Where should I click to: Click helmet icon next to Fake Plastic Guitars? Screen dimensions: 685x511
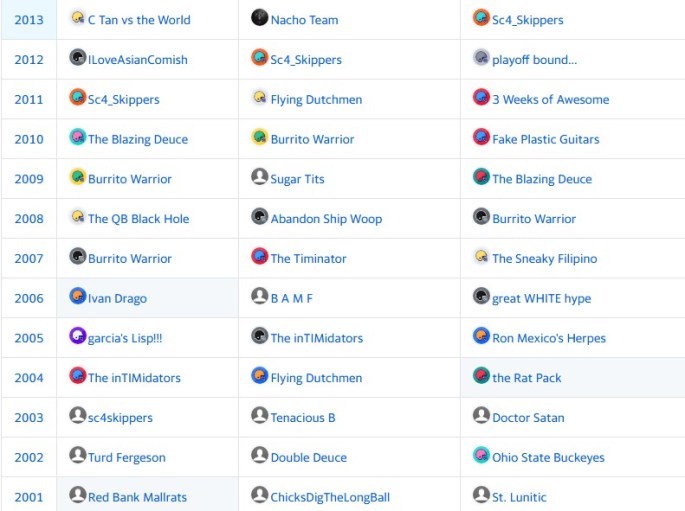click(x=481, y=138)
